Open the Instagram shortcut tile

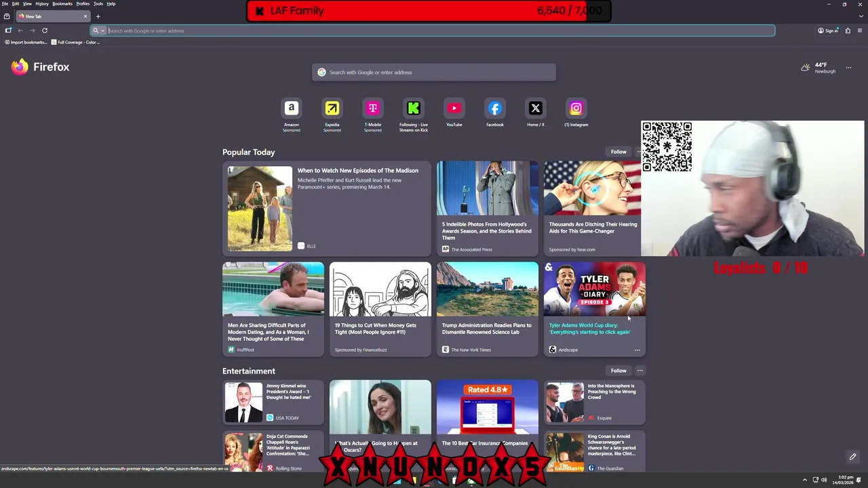(x=576, y=108)
